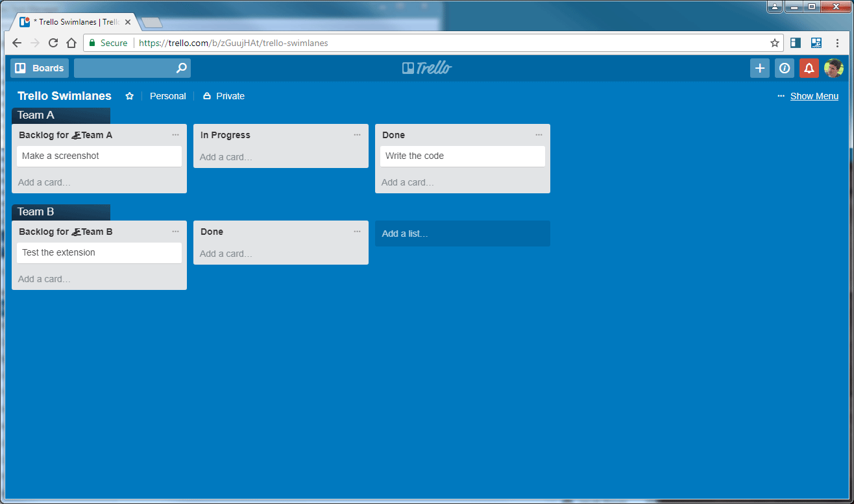854x504 pixels.
Task: Click the dots icon beside Show Menu
Action: (781, 96)
